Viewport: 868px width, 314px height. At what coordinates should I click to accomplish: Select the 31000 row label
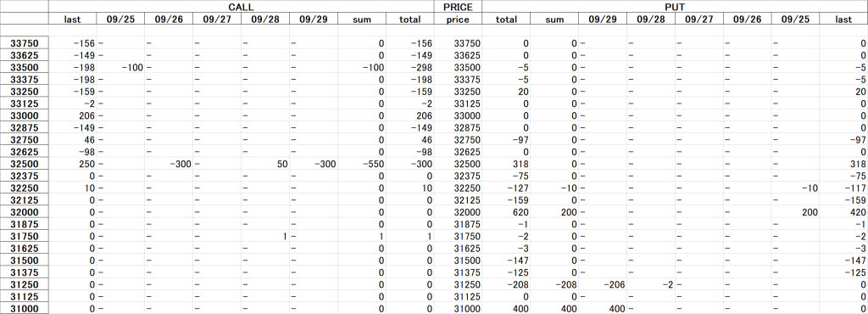25,309
